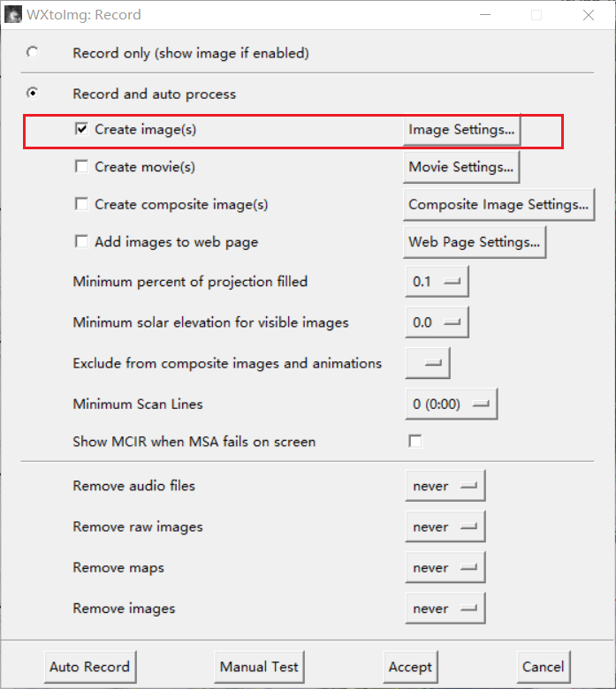Viewport: 616px width, 689px height.
Task: Open Minimum percent of projection filled dropdown
Action: pyautogui.click(x=437, y=282)
